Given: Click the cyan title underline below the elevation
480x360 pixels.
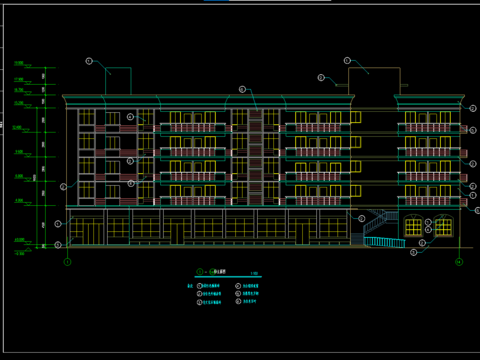Looking at the screenshot, I should [x=228, y=277].
